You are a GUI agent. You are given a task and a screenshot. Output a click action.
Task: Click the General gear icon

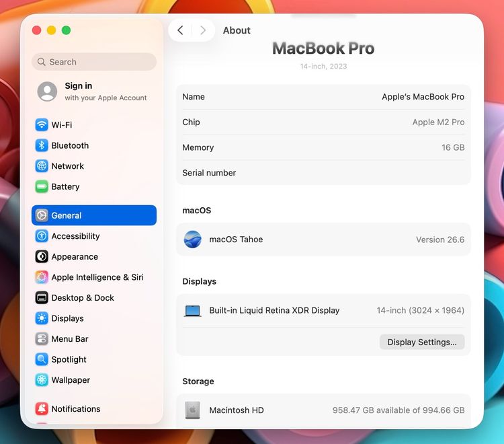[42, 215]
